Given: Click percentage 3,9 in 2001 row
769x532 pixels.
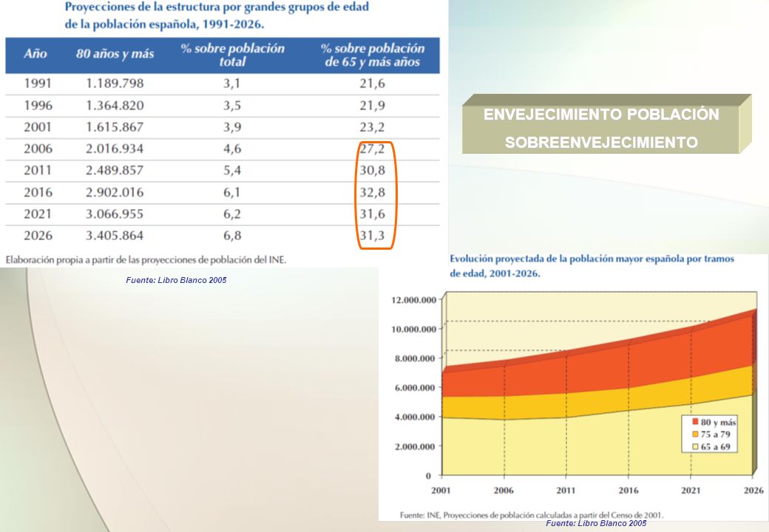Looking at the screenshot, I should pyautogui.click(x=232, y=127).
